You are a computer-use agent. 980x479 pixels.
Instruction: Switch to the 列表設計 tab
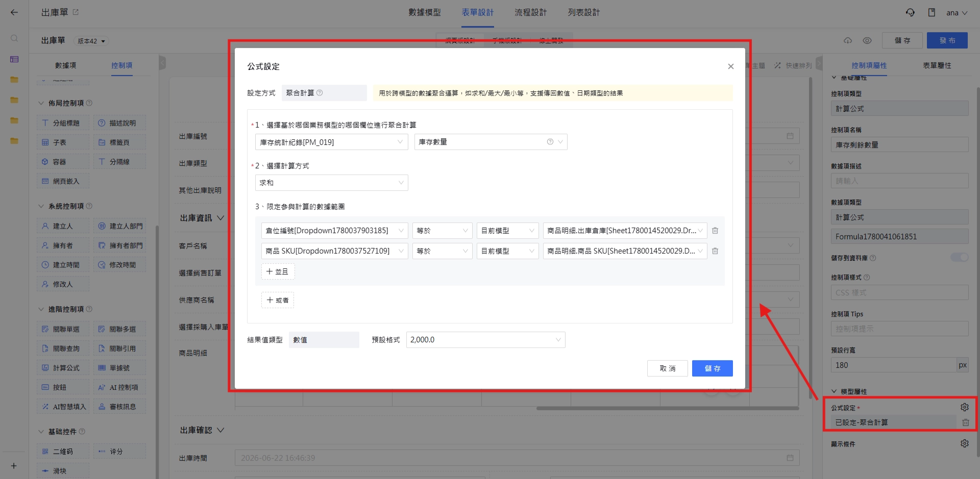click(x=584, y=13)
